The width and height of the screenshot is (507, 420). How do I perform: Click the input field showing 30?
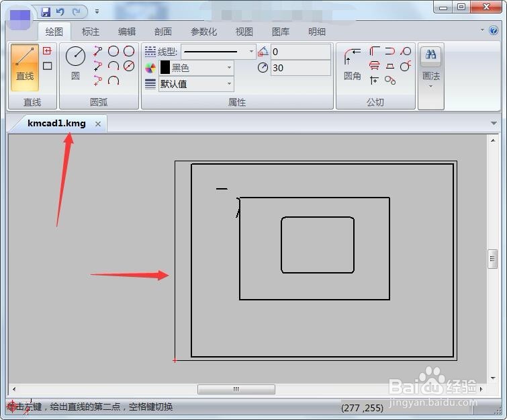[300, 68]
